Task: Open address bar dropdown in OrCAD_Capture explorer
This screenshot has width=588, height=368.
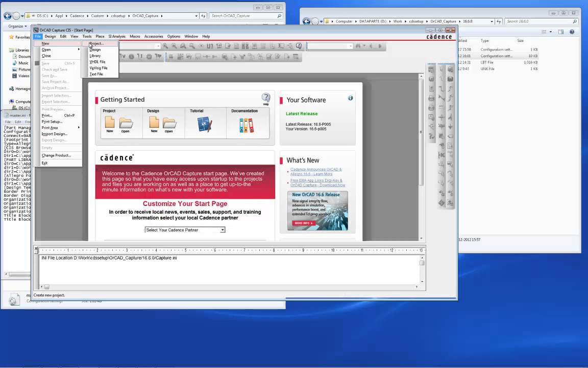Action: click(196, 16)
